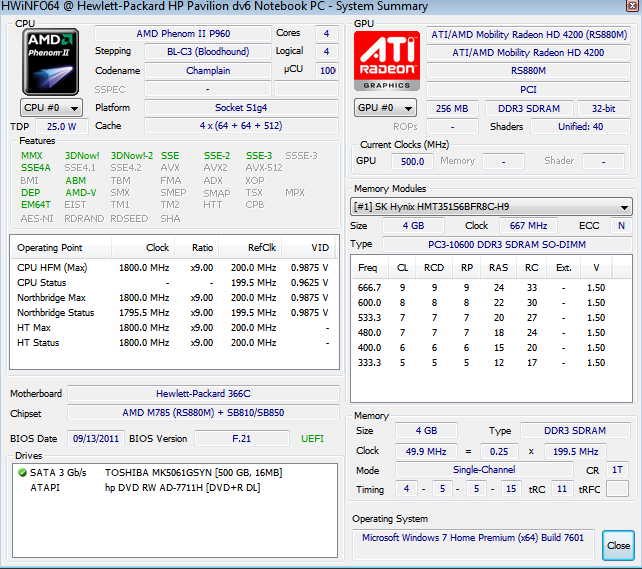The image size is (642, 569).
Task: Click the green SATA drive status icon
Action: [22, 473]
